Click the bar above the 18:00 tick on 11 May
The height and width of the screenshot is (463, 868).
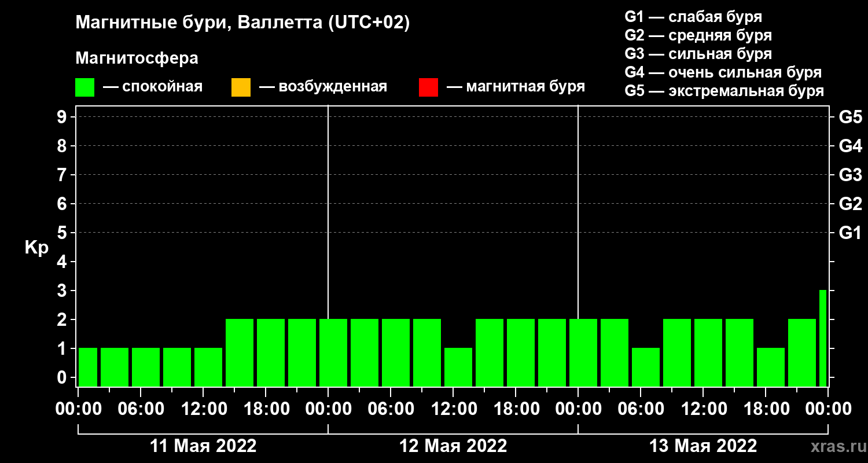tap(271, 352)
